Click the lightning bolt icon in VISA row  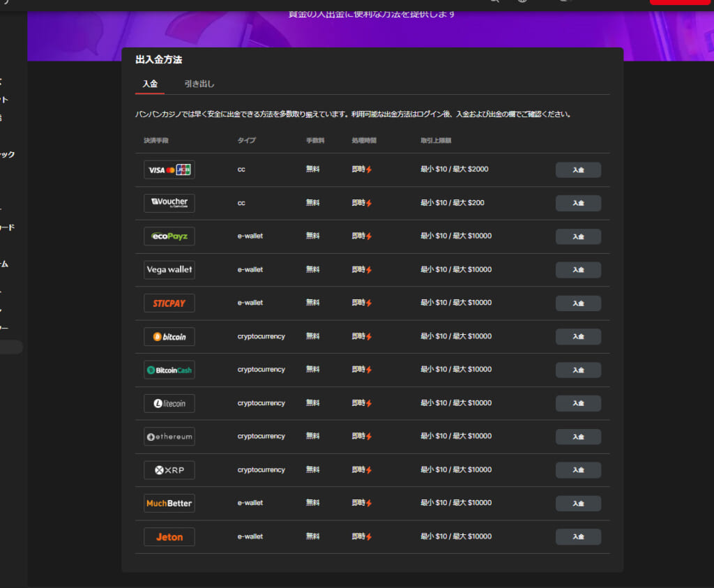(369, 170)
